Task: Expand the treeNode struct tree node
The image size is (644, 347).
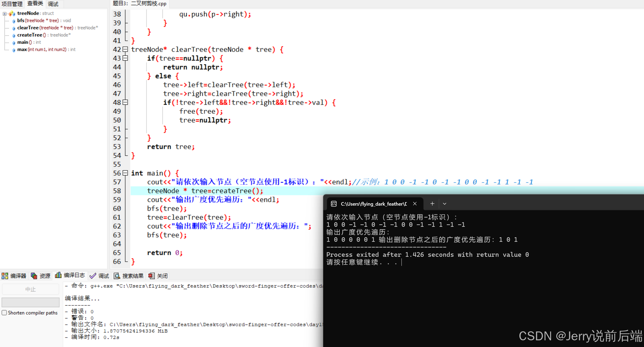Action: 5,13
